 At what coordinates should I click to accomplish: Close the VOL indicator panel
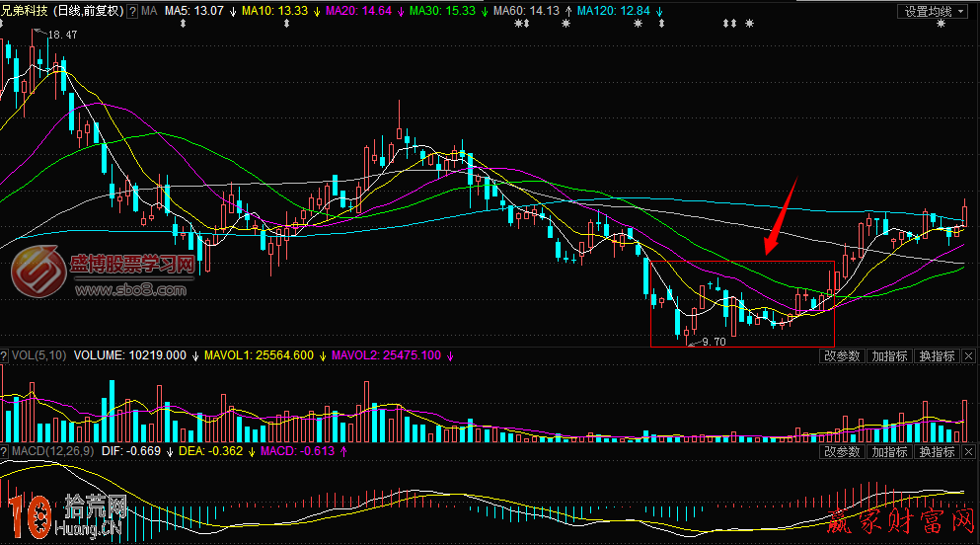point(969,356)
